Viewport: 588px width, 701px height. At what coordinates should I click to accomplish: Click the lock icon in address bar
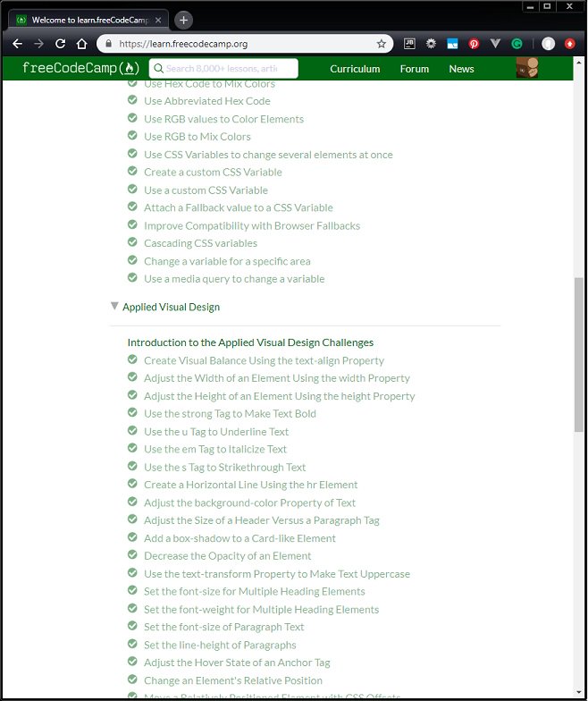point(108,44)
